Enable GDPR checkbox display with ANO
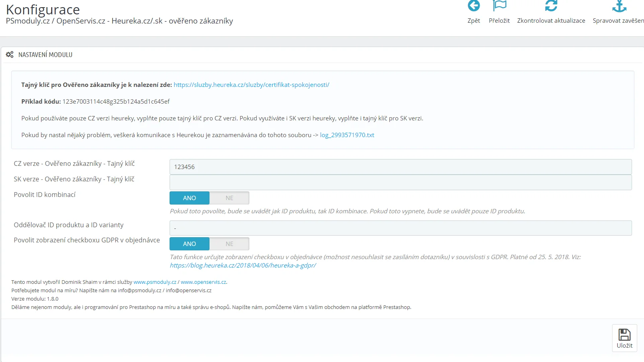The width and height of the screenshot is (644, 362). click(190, 244)
